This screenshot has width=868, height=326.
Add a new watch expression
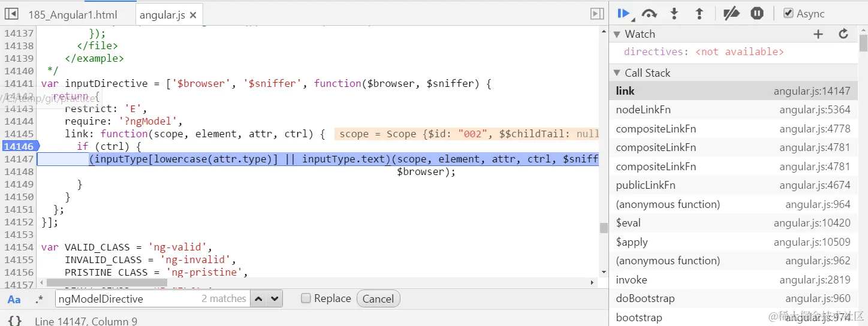pyautogui.click(x=818, y=34)
